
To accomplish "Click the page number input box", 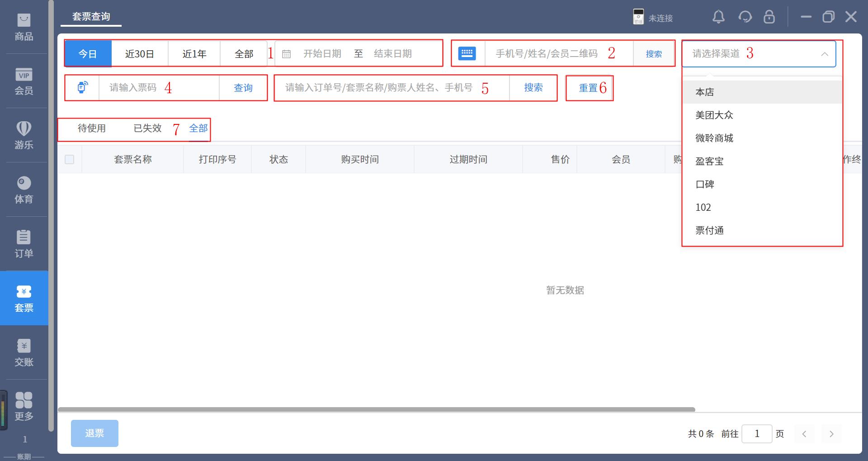I will pos(757,434).
